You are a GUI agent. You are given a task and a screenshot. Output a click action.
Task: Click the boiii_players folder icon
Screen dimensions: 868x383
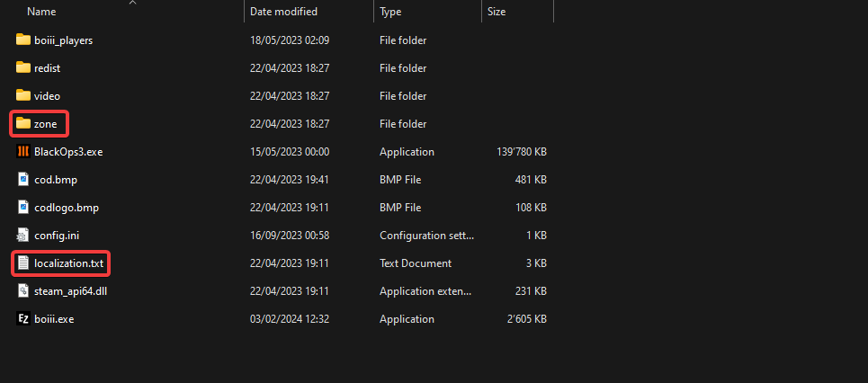(x=23, y=40)
